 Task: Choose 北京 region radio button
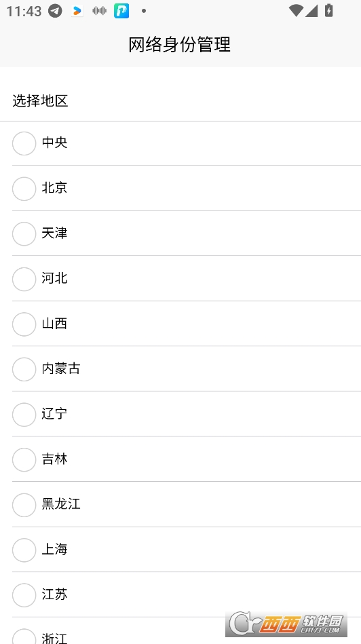(x=24, y=189)
